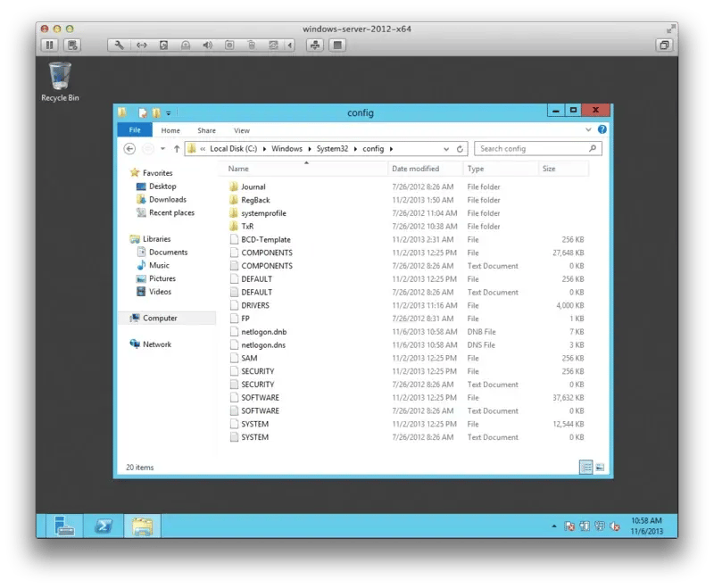Go up one folder level arrow
This screenshot has height=588, width=714.
177,149
